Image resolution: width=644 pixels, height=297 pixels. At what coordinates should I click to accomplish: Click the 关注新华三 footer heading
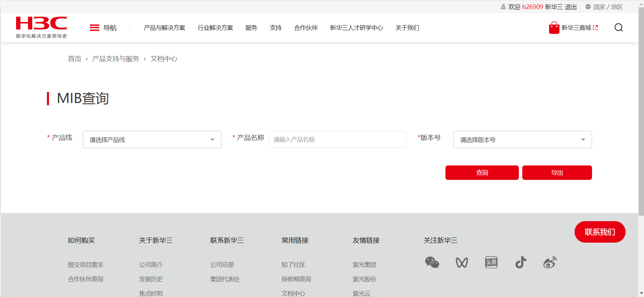click(x=440, y=240)
